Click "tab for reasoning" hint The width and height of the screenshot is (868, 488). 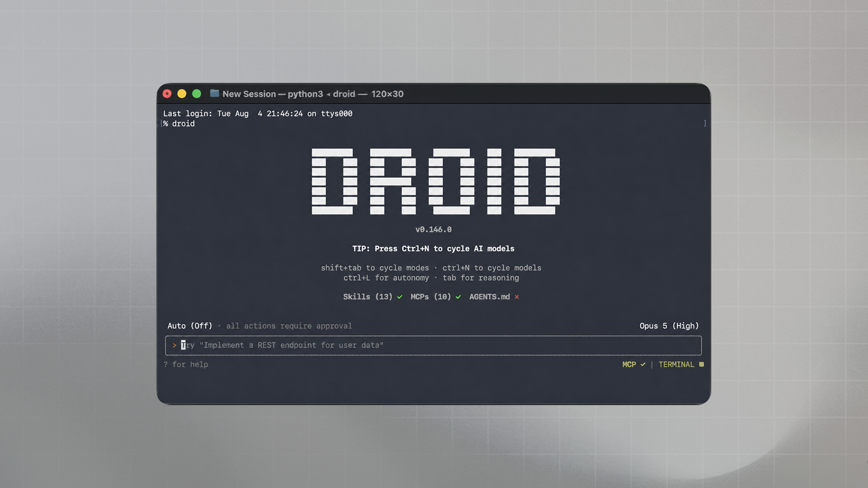coord(481,278)
